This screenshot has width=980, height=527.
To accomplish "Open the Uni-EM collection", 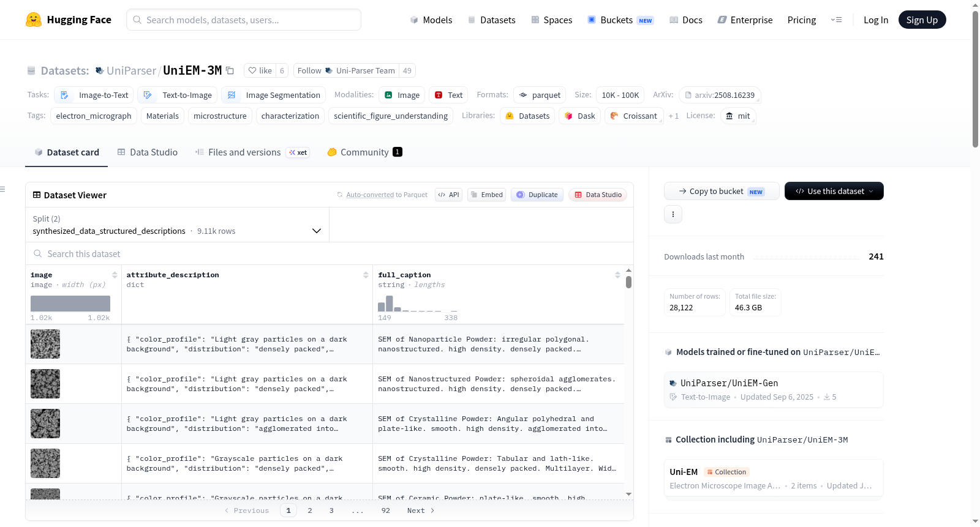I will (x=774, y=478).
